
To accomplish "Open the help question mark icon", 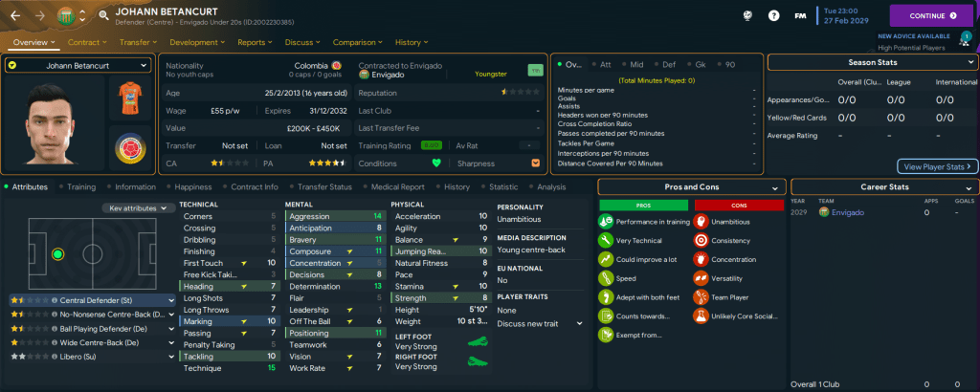I will (773, 16).
